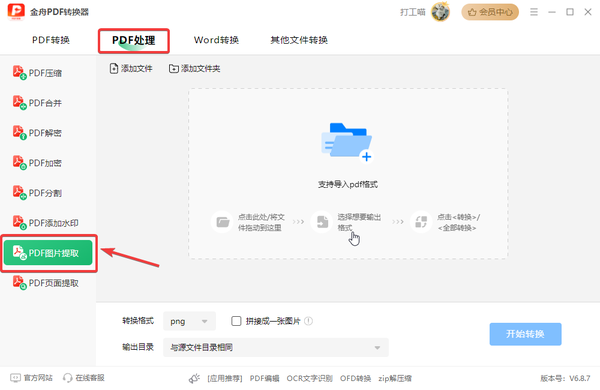Viewport: 600px width, 390px height.
Task: Select the PDF页面提取 tool
Action: coord(46,283)
